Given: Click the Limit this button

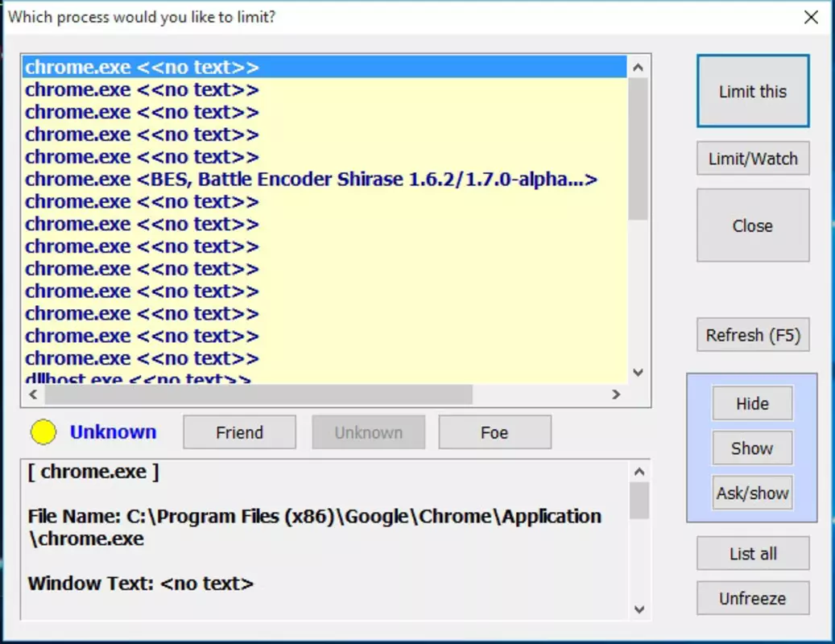Looking at the screenshot, I should (752, 91).
